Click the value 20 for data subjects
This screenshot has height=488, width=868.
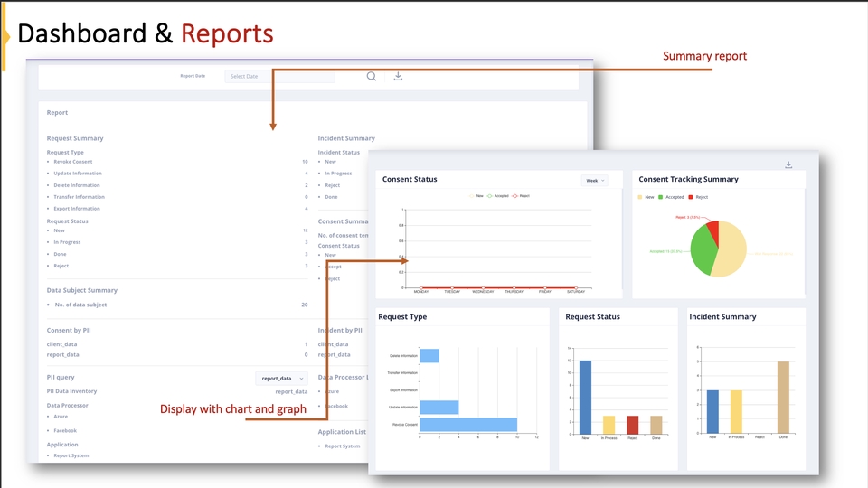coord(305,305)
